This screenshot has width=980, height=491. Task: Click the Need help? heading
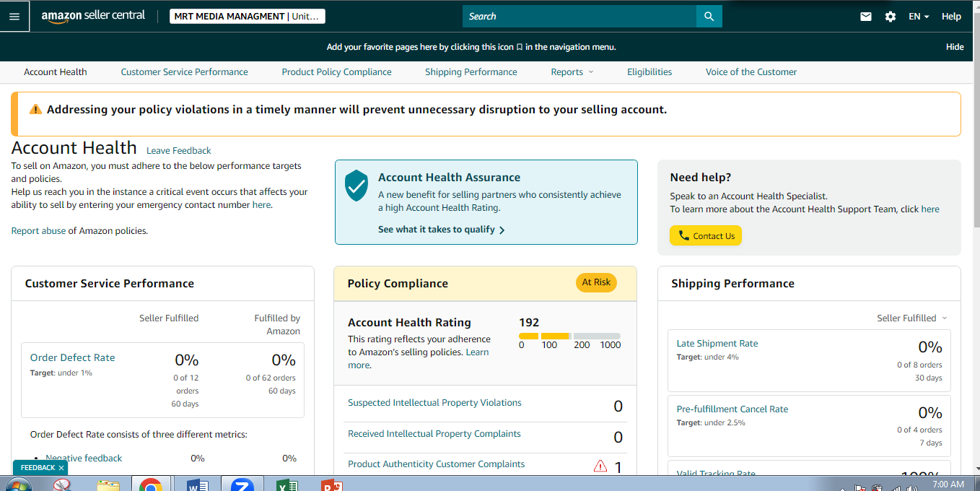(x=701, y=177)
